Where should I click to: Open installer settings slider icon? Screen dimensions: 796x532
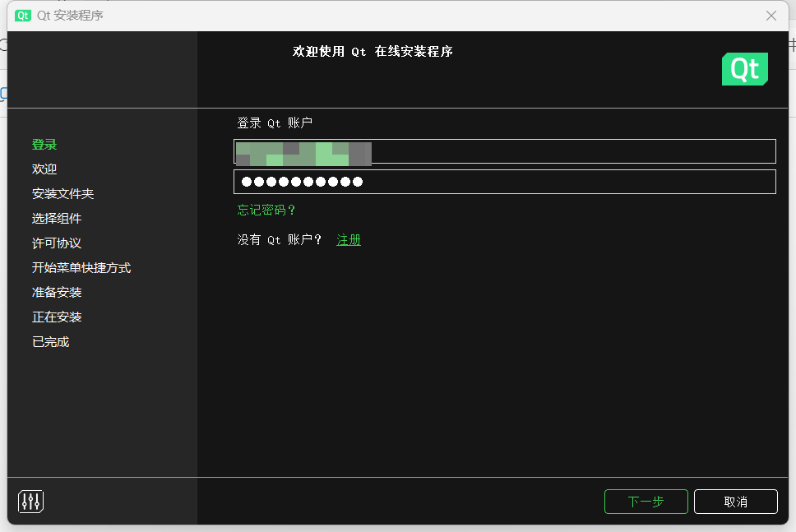tap(31, 502)
